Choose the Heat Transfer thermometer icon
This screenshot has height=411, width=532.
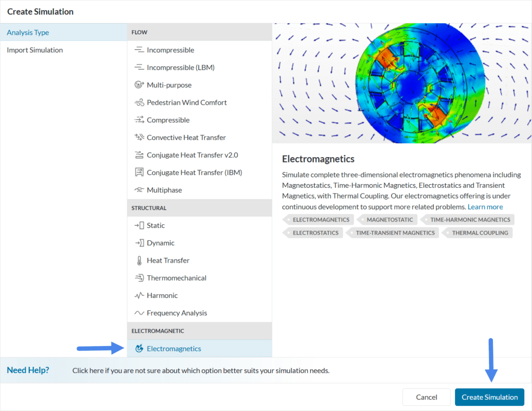coord(139,260)
